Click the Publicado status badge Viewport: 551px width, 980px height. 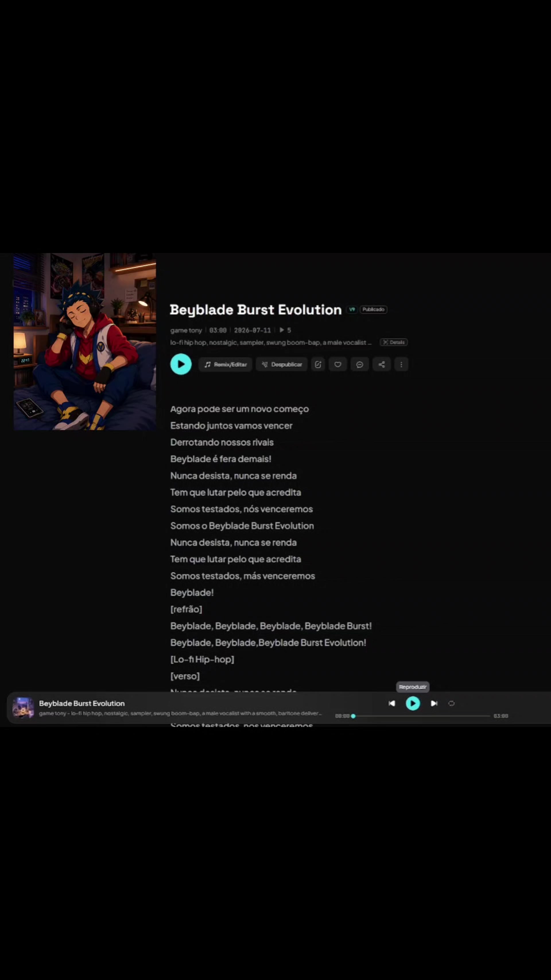tap(374, 309)
